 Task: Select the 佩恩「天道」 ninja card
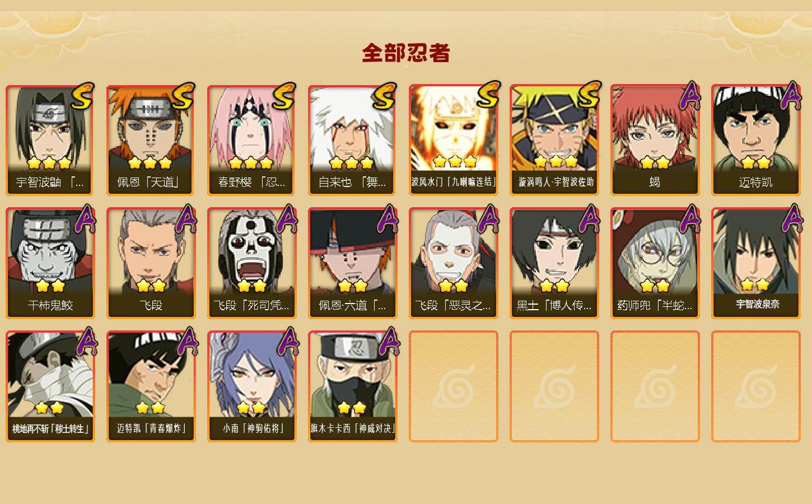coord(151,140)
